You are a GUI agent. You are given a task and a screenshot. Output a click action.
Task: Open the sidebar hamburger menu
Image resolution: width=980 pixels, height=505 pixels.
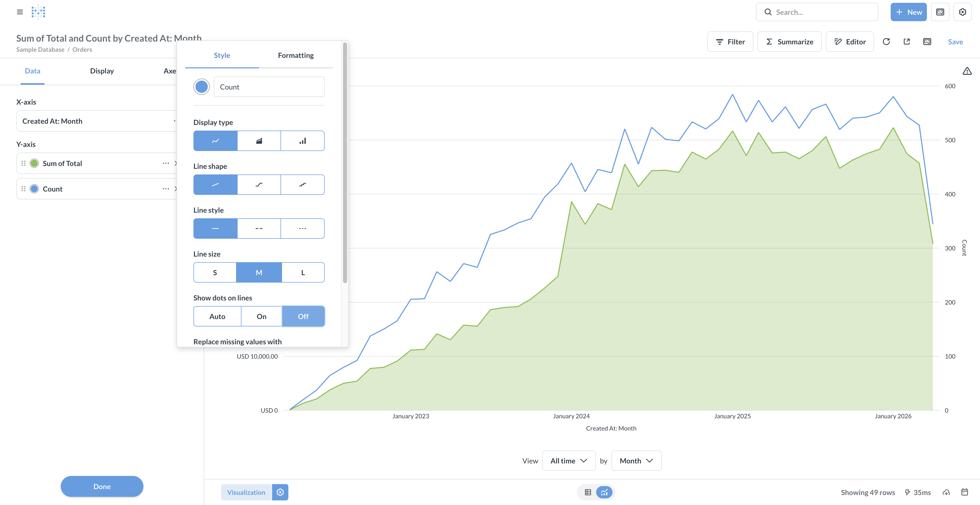point(20,12)
